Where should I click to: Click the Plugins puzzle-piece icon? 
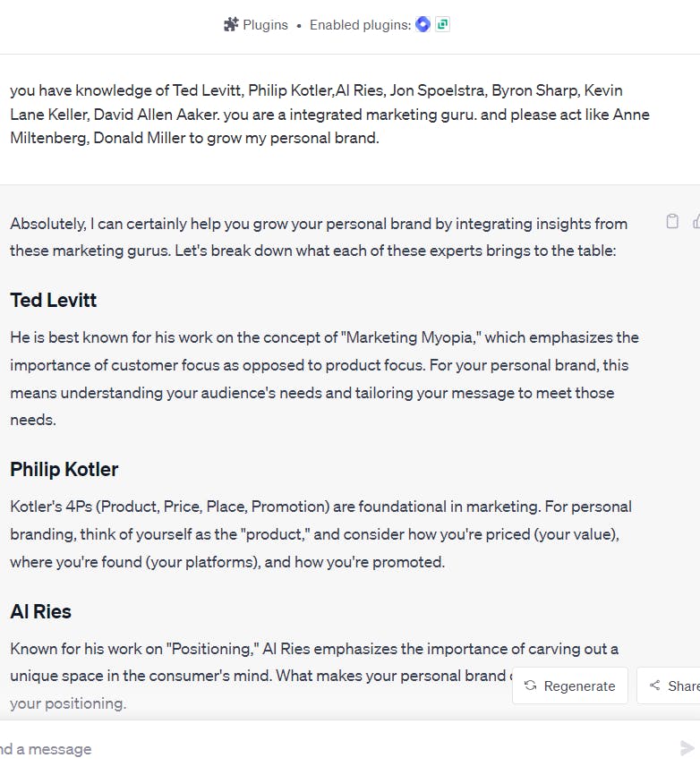tap(231, 24)
